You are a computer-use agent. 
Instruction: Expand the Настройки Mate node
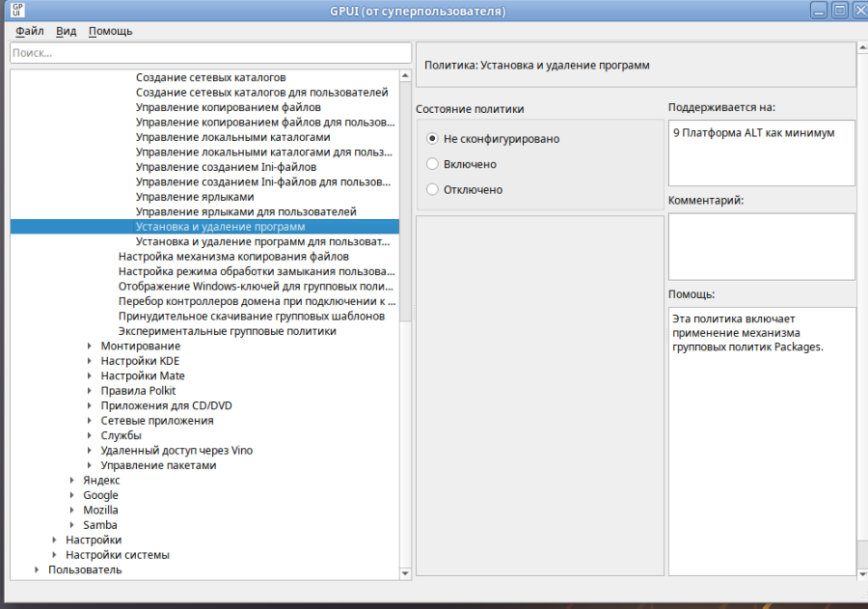(89, 375)
